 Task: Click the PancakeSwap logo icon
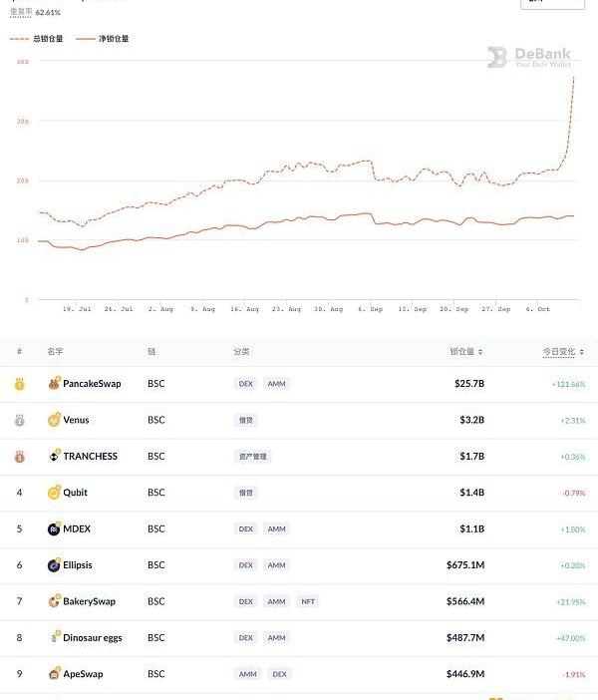coord(54,384)
